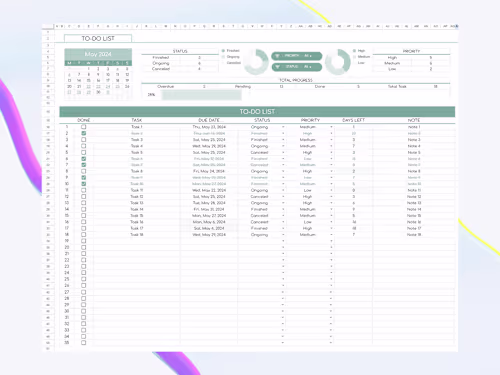
Task: Tick the Done checkbox for Task 18
Action: tap(84, 235)
